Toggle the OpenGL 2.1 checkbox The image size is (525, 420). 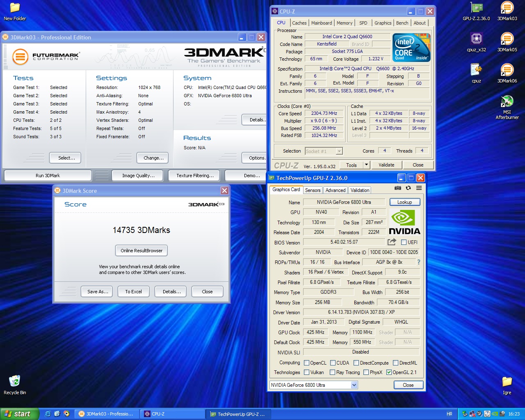tap(389, 372)
